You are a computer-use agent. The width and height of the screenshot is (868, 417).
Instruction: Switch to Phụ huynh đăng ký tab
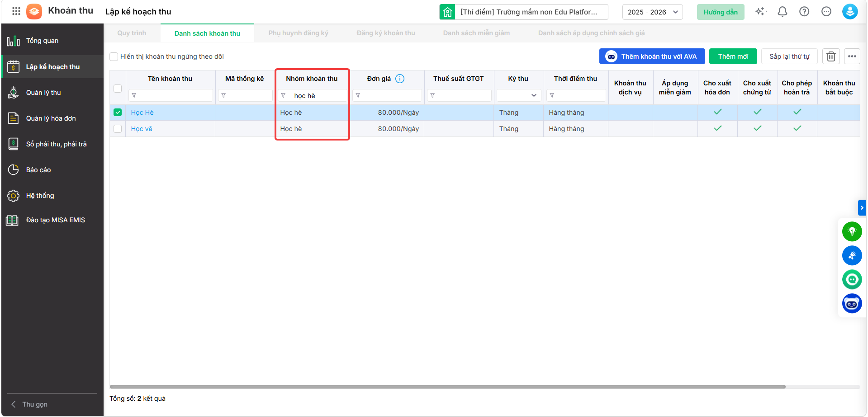pyautogui.click(x=299, y=33)
